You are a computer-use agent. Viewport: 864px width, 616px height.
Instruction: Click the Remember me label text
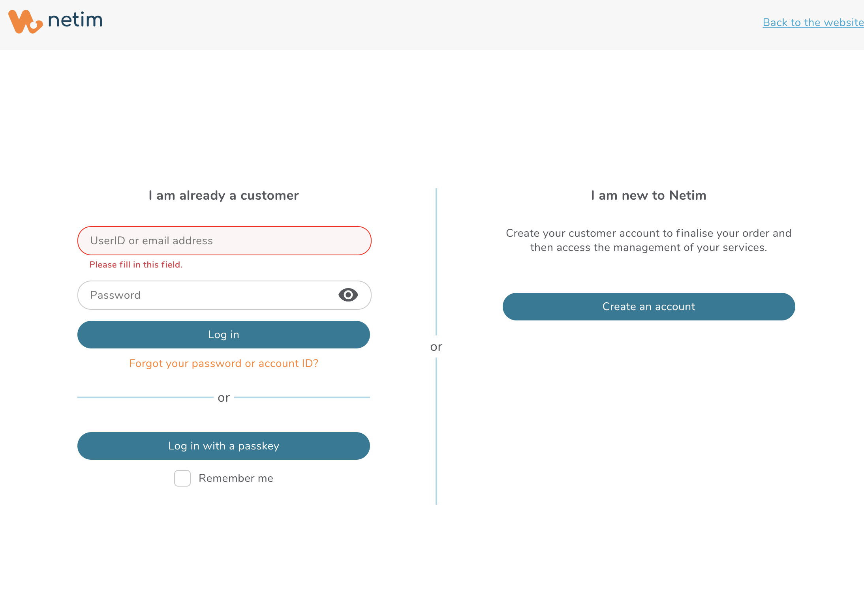coord(236,478)
